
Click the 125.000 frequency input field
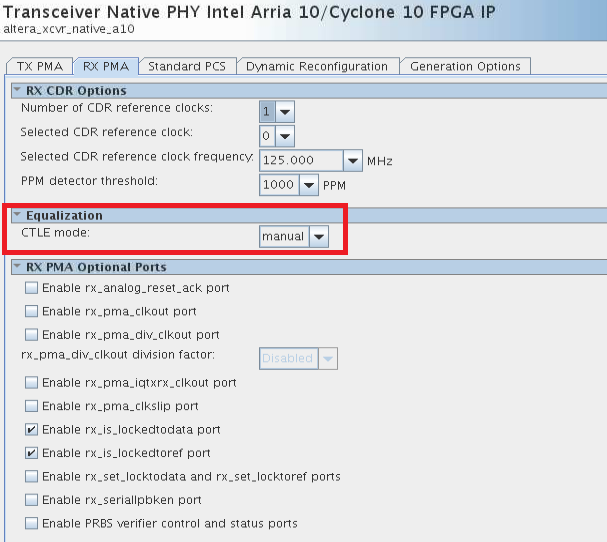coord(300,160)
